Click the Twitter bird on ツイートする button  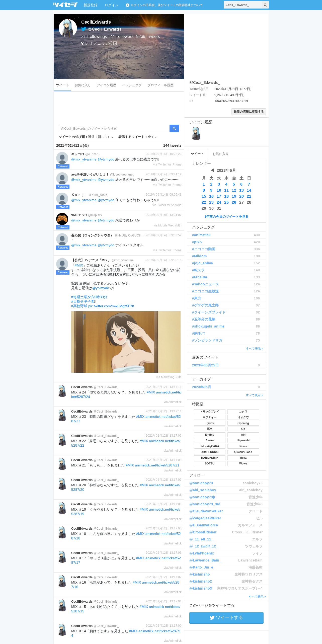212,617
